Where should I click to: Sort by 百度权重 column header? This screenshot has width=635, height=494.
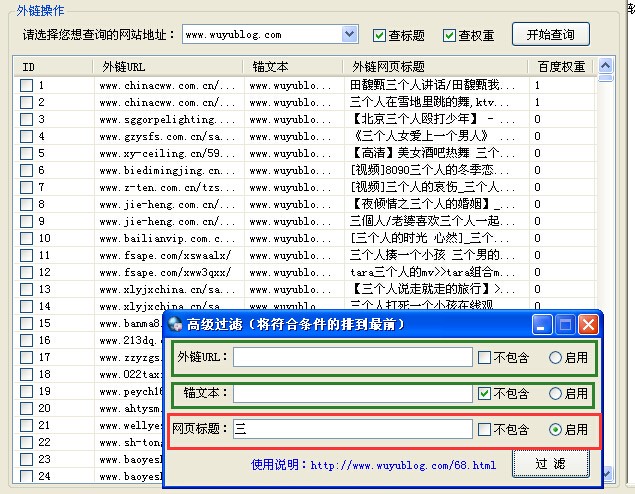tap(560, 67)
